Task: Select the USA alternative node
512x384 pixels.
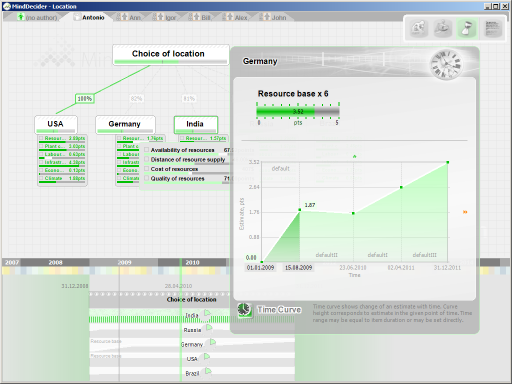Action: click(56, 125)
